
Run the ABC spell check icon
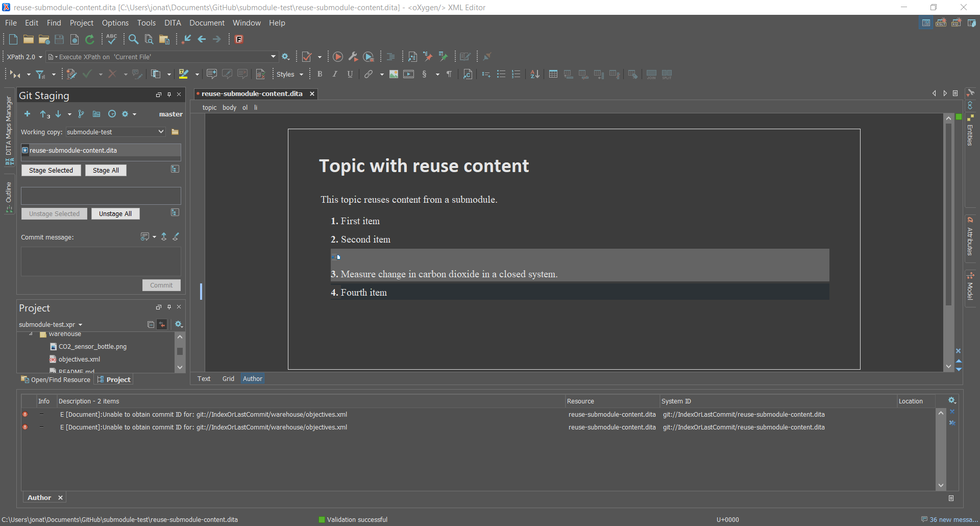pos(112,39)
